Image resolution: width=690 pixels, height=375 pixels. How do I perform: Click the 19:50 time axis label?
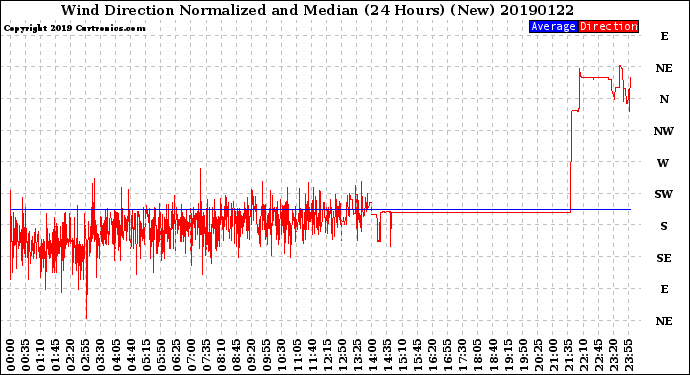[x=523, y=355]
